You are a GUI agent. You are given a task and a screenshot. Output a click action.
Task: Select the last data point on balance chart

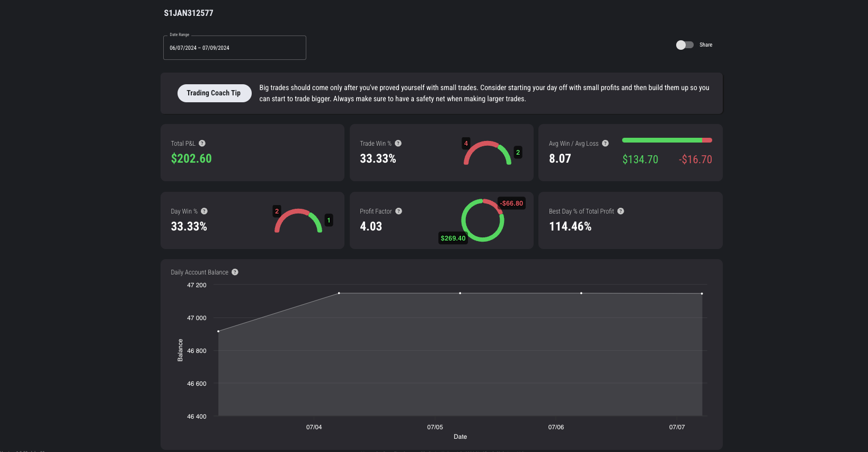(702, 294)
